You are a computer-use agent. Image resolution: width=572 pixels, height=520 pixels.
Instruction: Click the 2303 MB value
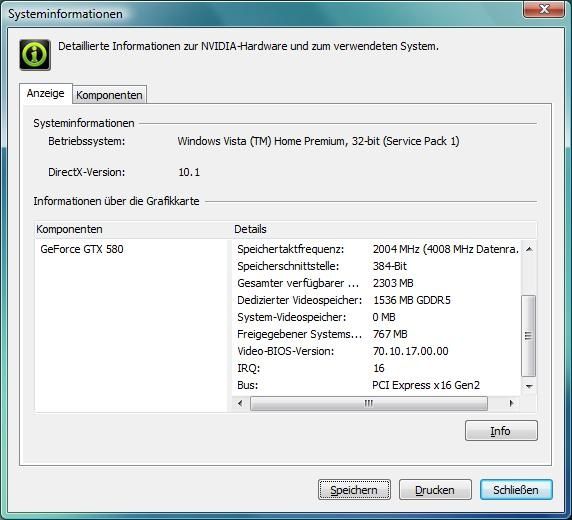click(393, 283)
